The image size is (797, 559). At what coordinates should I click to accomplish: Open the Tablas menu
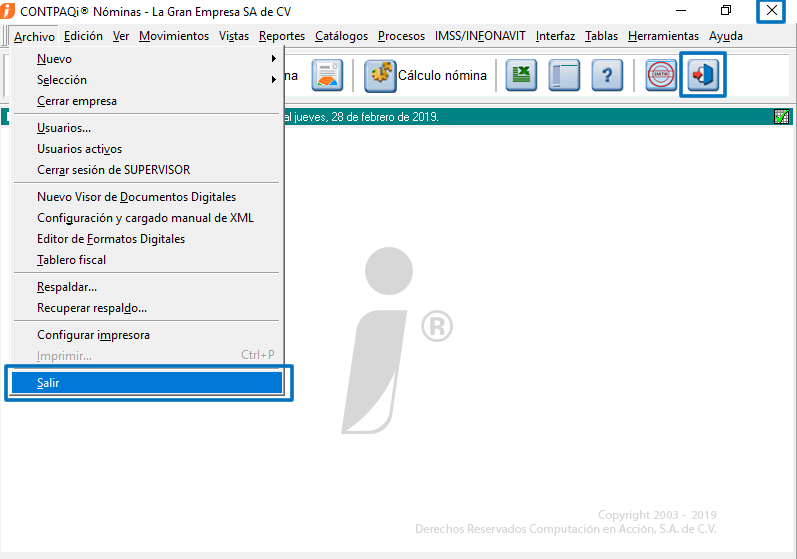601,36
